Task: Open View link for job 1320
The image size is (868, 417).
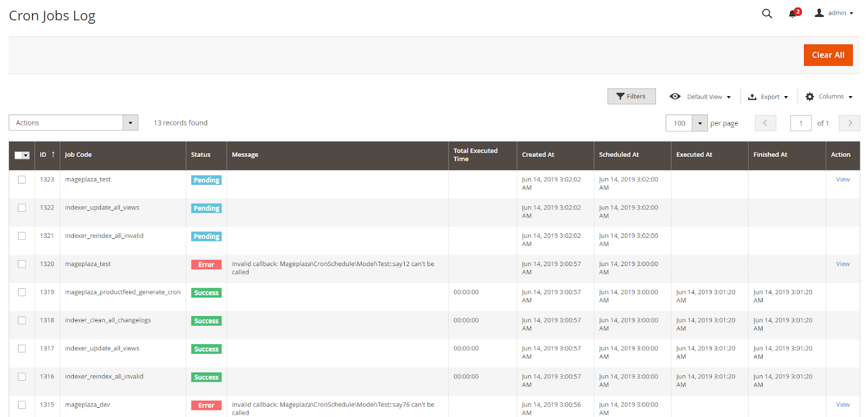Action: (x=843, y=264)
